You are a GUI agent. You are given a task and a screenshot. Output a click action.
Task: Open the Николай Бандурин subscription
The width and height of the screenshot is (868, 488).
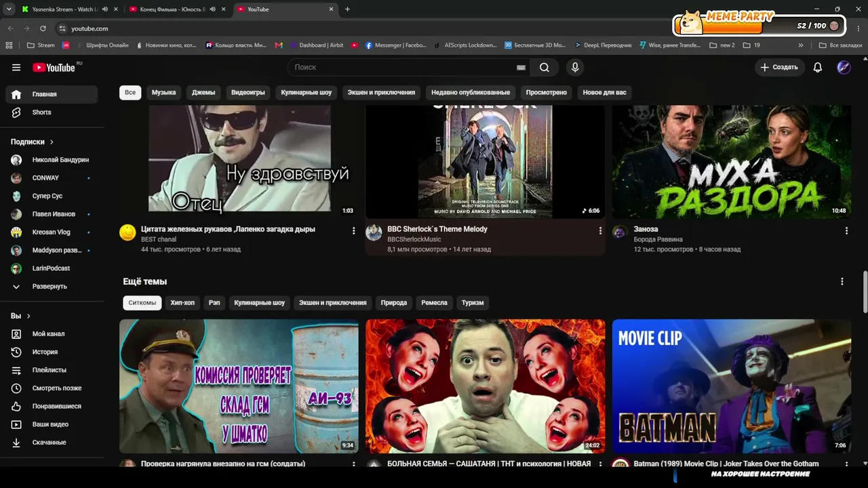pyautogui.click(x=52, y=160)
